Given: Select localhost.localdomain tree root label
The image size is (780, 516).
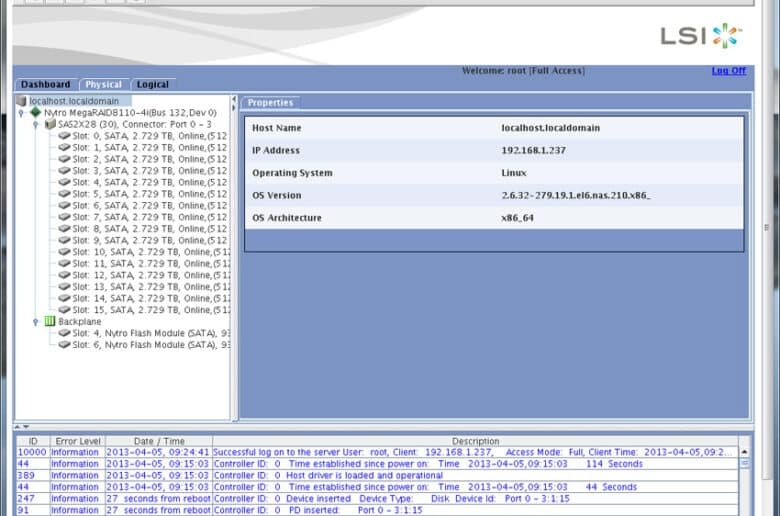Looking at the screenshot, I should click(74, 101).
